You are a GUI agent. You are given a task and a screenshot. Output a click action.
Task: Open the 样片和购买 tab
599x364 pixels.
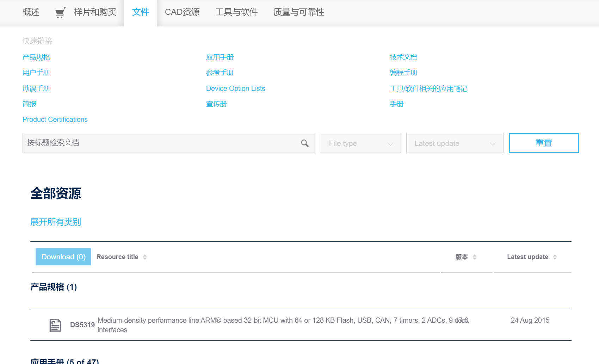click(x=95, y=12)
